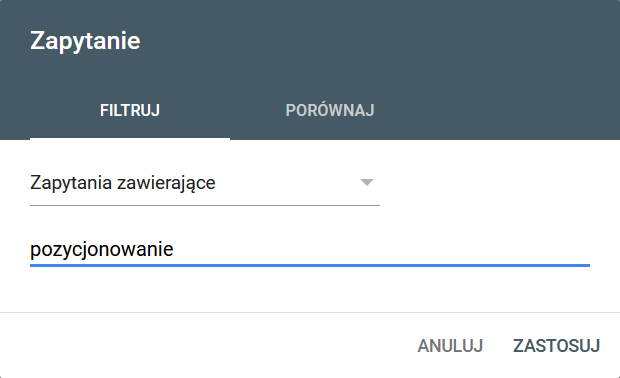
Task: Expand the Zapytania zawierające dropdown
Action: (x=205, y=183)
